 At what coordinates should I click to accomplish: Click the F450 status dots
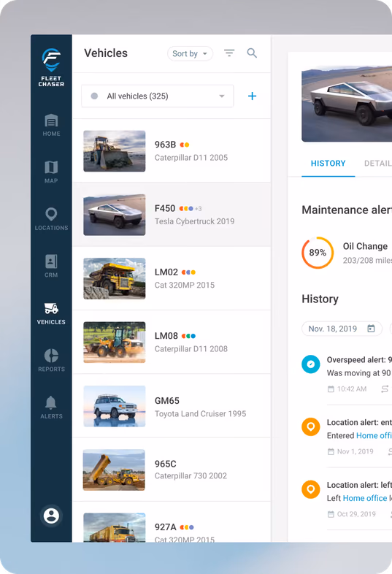pyautogui.click(x=186, y=208)
